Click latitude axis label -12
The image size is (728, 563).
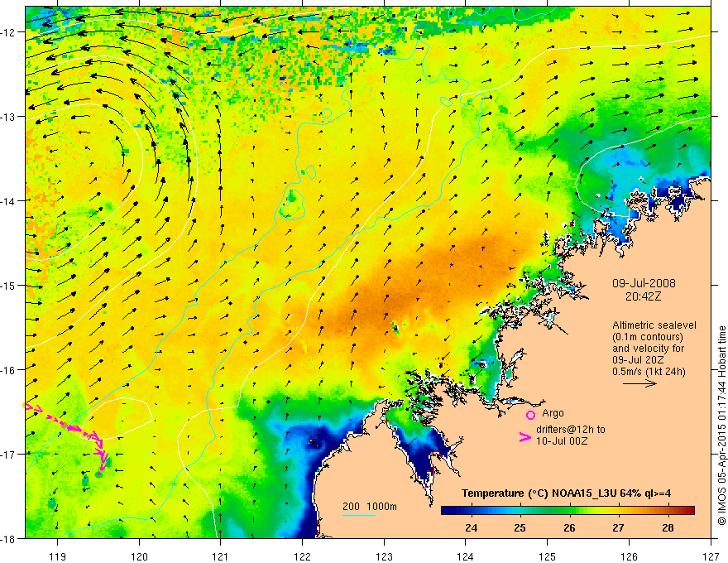[x=10, y=32]
